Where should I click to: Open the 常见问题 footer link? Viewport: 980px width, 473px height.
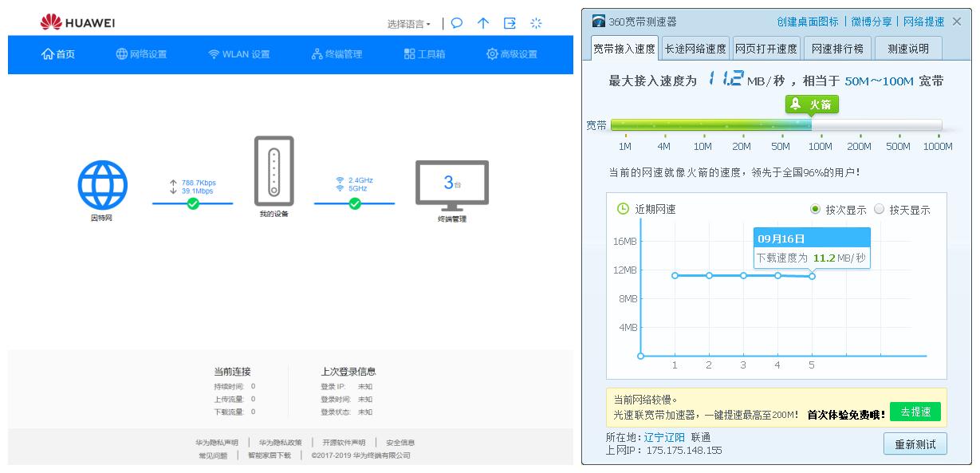tap(213, 455)
